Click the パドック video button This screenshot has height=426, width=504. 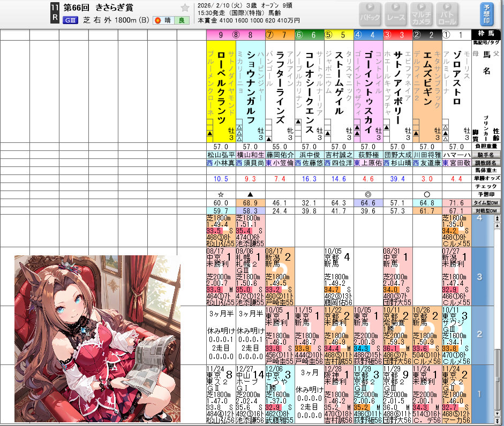point(370,14)
